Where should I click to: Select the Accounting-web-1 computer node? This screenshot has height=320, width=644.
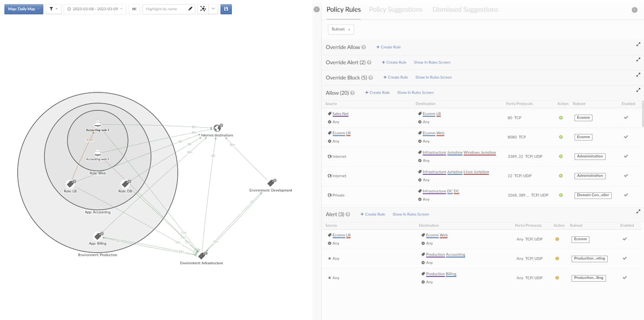(x=97, y=124)
